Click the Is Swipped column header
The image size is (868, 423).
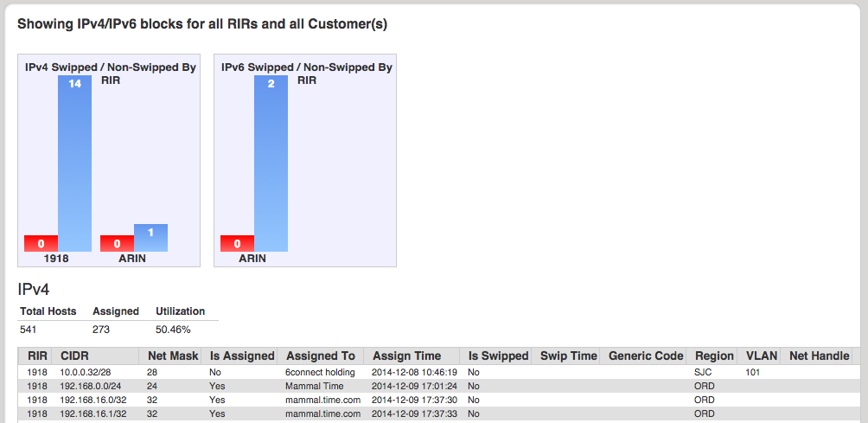496,356
